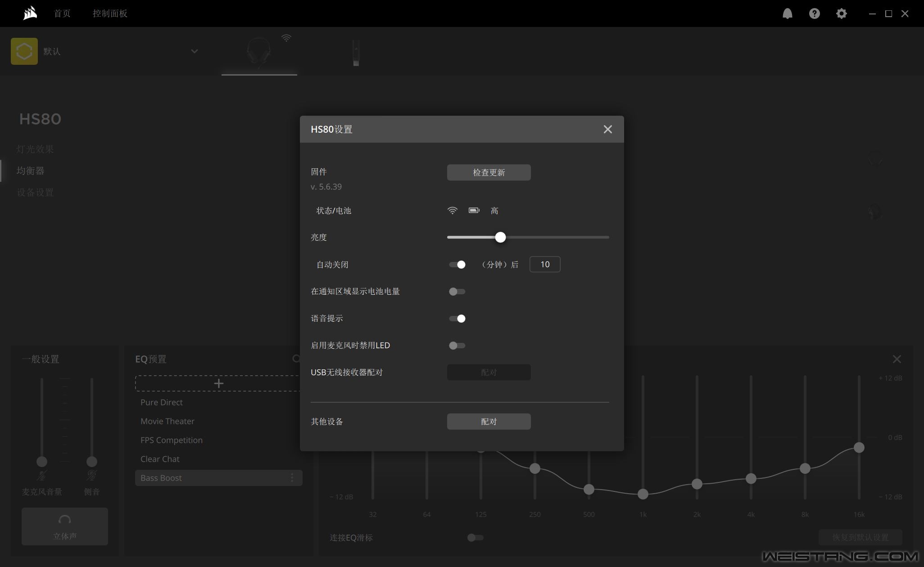Click the 亮度 brightness slider handle

coord(500,237)
